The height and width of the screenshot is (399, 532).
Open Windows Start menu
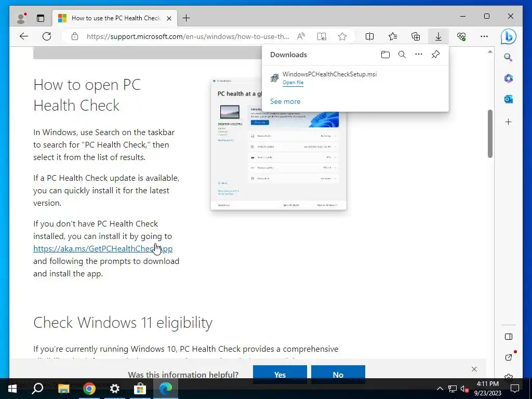[12, 389]
